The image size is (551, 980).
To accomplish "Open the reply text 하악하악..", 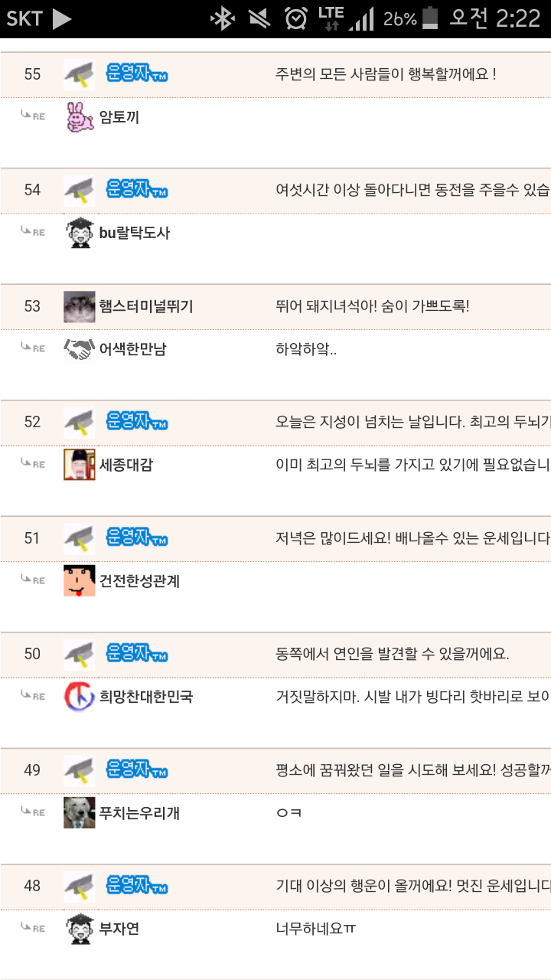I will pos(306,350).
